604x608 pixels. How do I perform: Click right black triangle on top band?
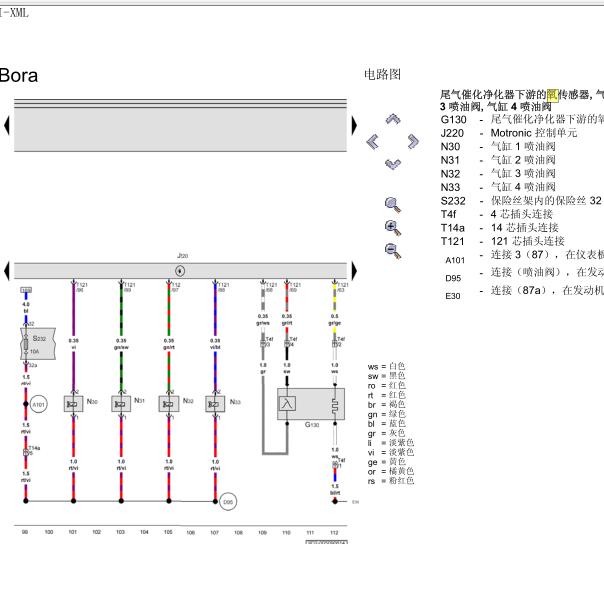click(x=354, y=125)
